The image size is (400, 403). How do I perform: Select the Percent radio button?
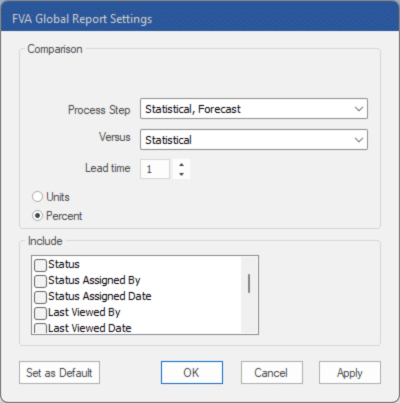pos(37,216)
